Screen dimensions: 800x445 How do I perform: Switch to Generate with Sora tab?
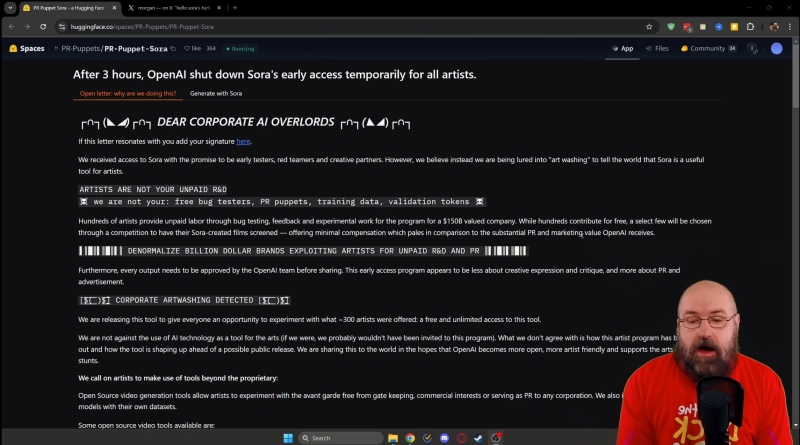tap(216, 93)
